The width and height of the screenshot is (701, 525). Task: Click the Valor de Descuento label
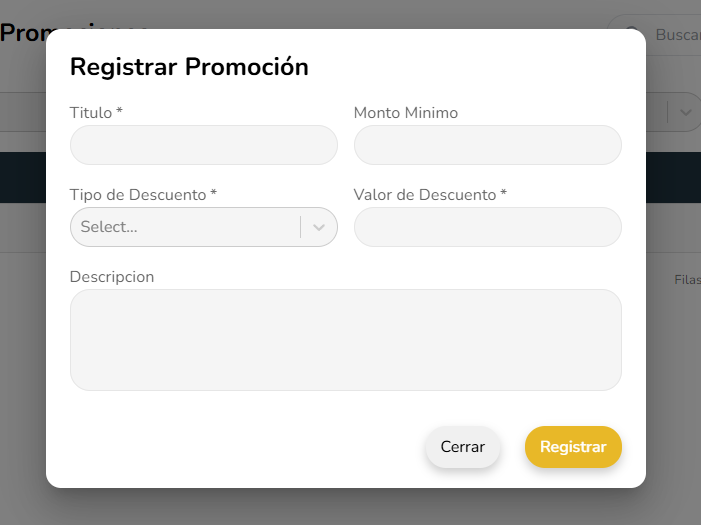(430, 195)
